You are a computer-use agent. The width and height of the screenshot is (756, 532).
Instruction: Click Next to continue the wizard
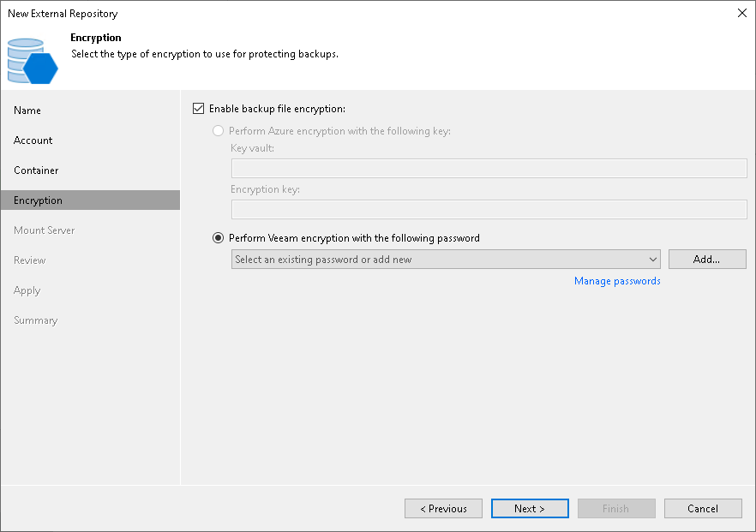(530, 508)
